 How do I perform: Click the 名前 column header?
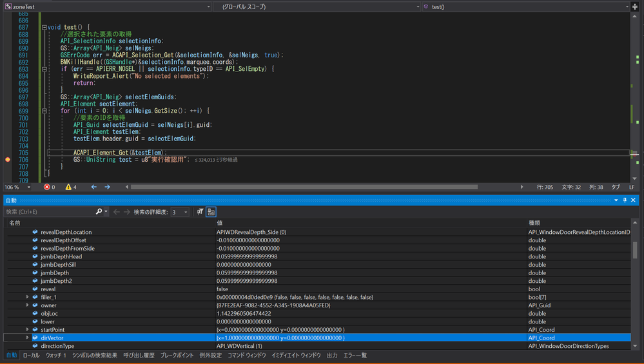(x=15, y=223)
